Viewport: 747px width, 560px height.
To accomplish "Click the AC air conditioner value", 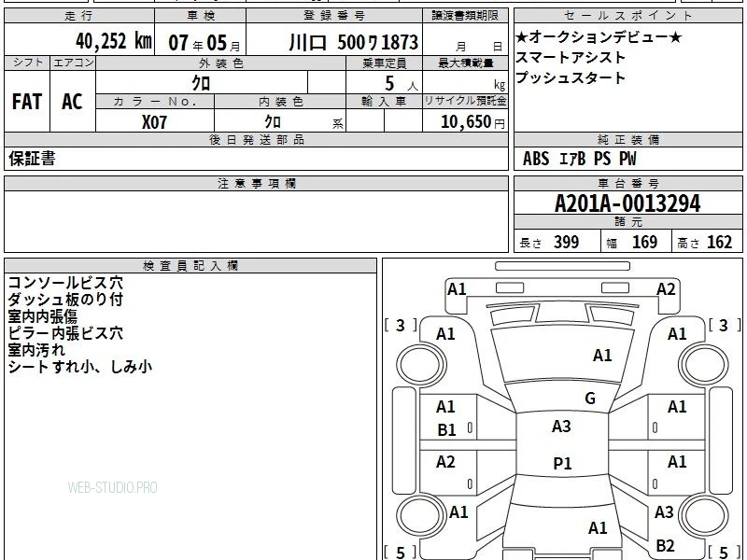I will 73,102.
